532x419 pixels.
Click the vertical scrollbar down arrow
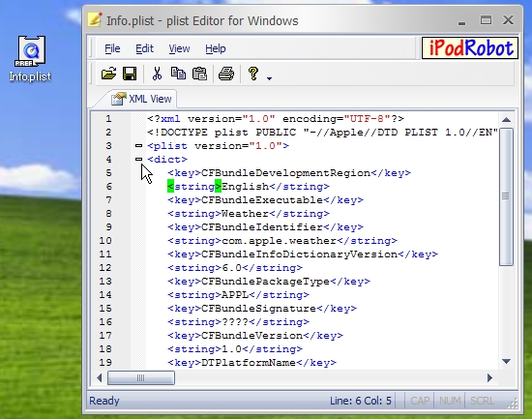[506, 361]
